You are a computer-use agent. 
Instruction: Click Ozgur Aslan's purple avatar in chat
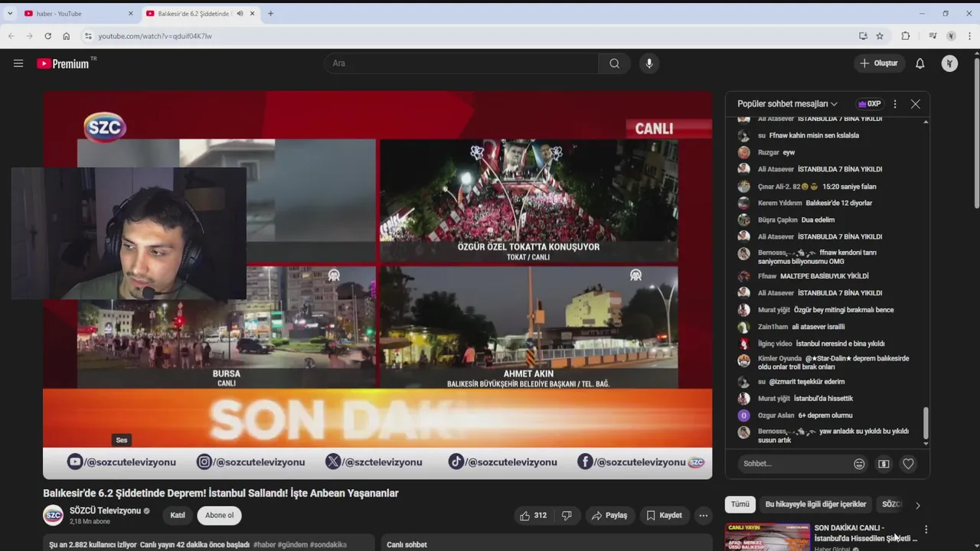pyautogui.click(x=743, y=416)
